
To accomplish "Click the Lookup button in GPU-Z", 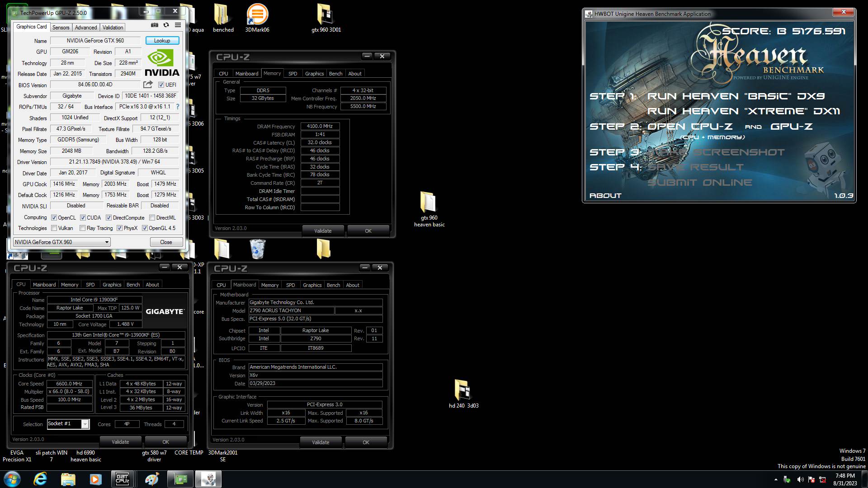I will 162,41.
